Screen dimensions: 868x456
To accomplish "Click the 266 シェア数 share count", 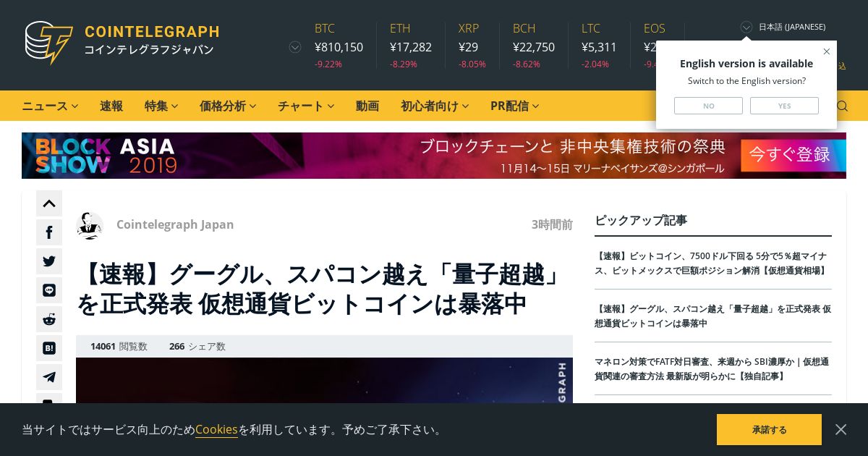I will point(197,347).
